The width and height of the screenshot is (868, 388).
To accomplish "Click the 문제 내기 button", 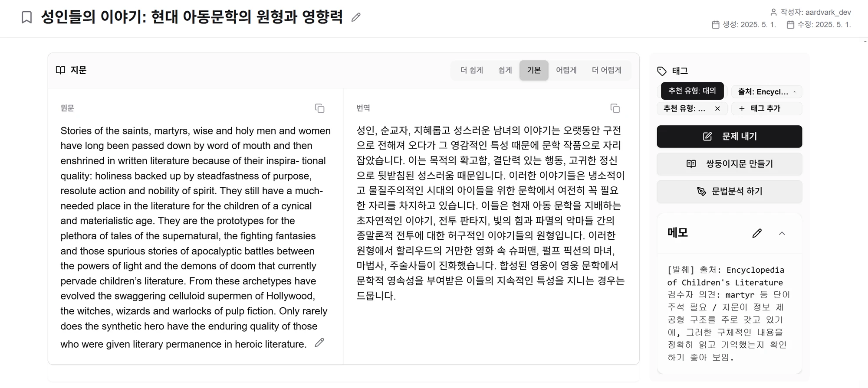I will 729,137.
